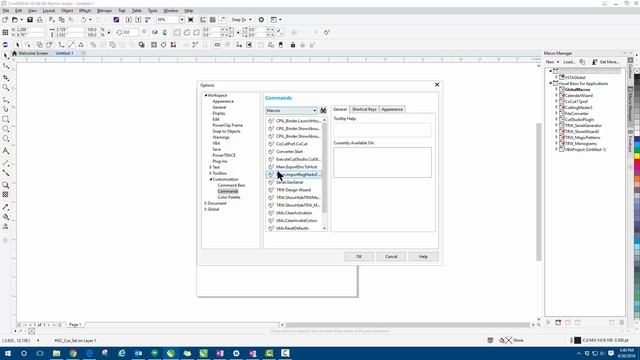The image size is (640, 360).
Task: Click the Export icon in the standard toolbar
Action: tap(138, 20)
